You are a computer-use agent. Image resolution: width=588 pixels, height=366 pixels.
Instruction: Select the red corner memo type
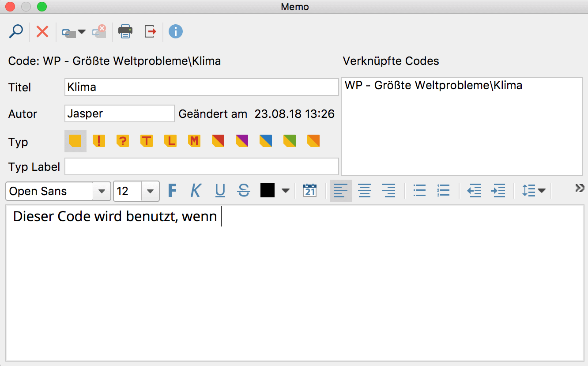click(x=218, y=141)
